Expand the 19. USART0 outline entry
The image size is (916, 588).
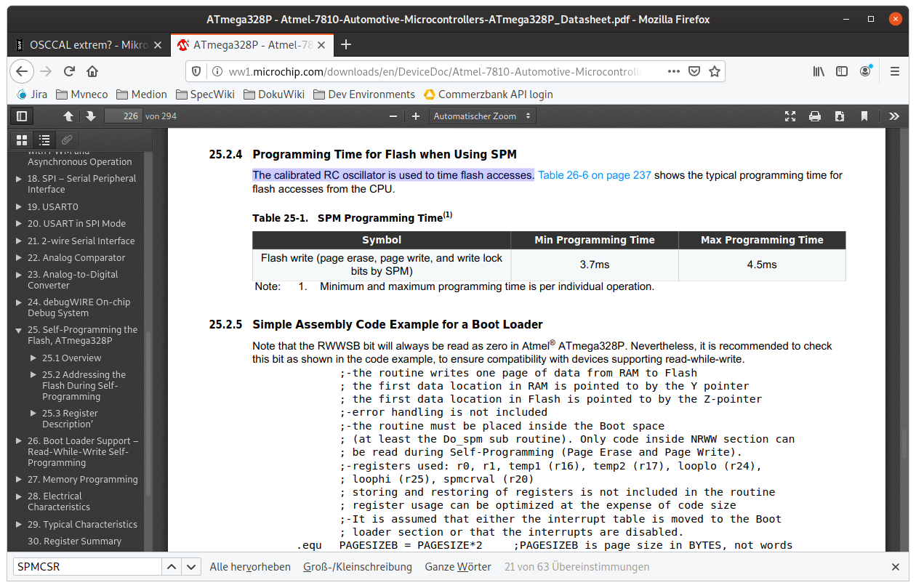coord(19,207)
